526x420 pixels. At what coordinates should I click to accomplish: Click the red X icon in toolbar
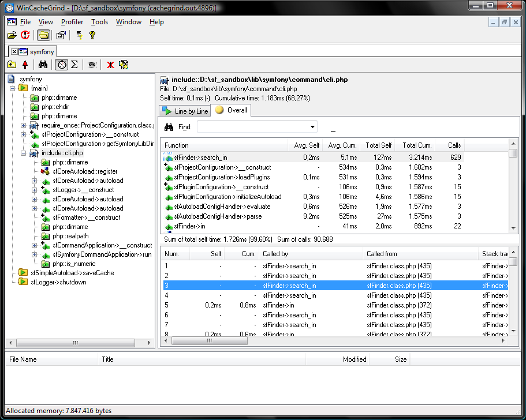click(110, 65)
